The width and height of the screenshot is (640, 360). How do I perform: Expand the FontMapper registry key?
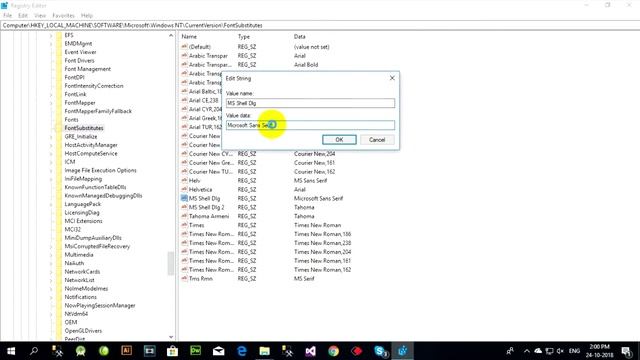(51, 103)
